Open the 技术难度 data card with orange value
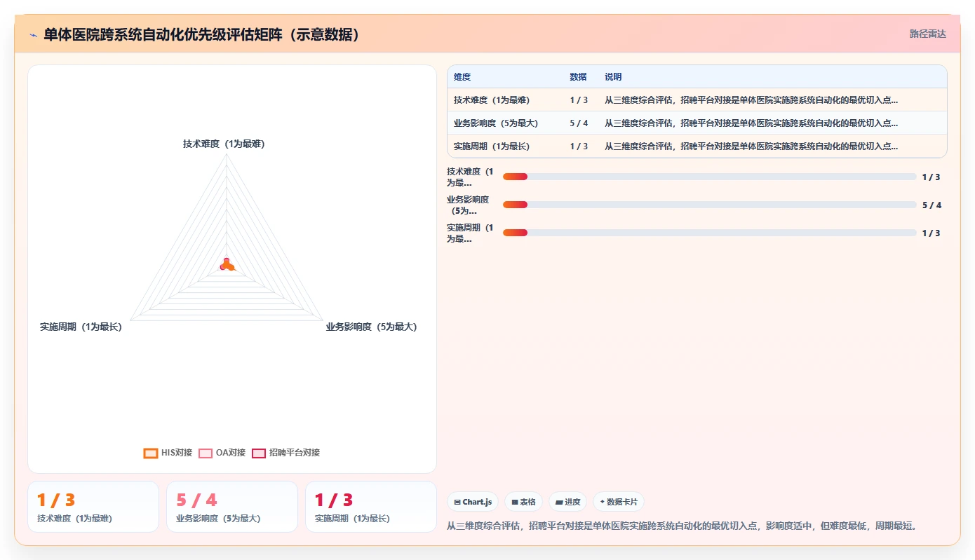 tap(93, 507)
